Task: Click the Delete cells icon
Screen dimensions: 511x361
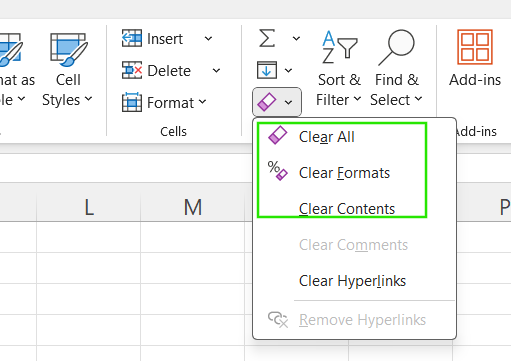Action: 132,70
